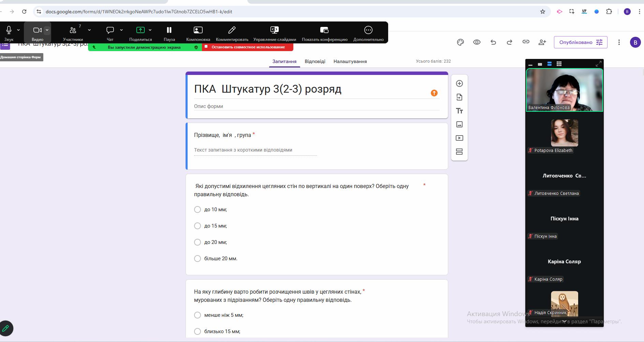Click the Опубліковано button
Screen dimensions: 644x342
pyautogui.click(x=581, y=42)
